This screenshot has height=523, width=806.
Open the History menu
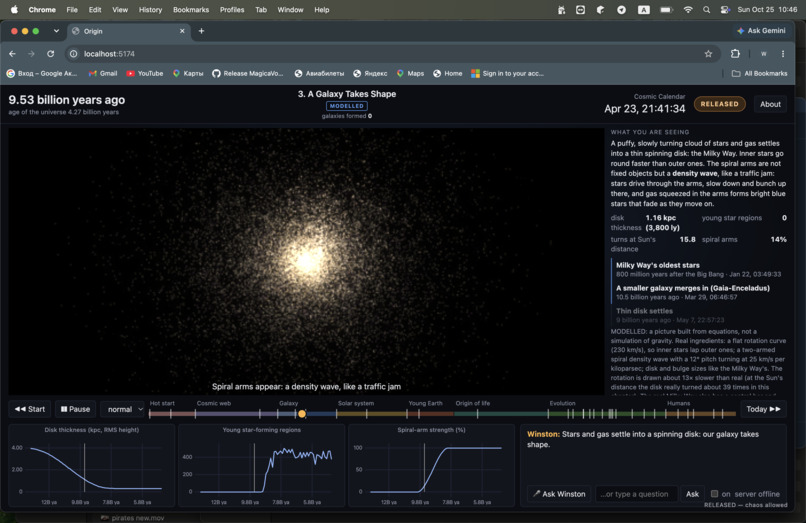coord(150,10)
